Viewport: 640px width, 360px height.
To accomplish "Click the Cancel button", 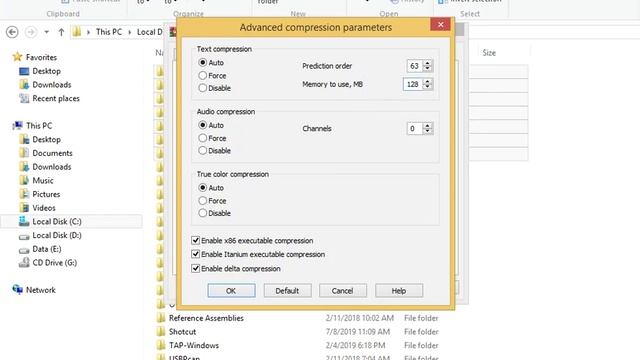I will 343,291.
